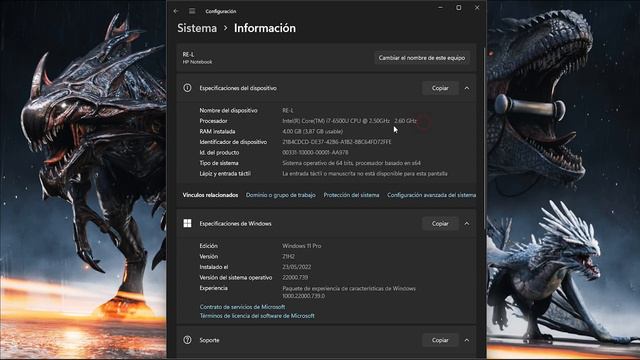Go back with the arrow in Configuración

pyautogui.click(x=176, y=11)
